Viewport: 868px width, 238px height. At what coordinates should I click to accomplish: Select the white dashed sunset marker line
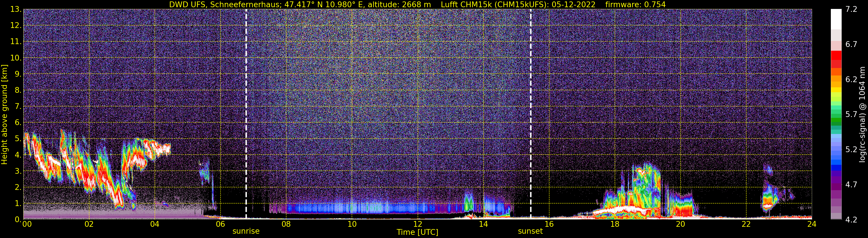click(531, 114)
